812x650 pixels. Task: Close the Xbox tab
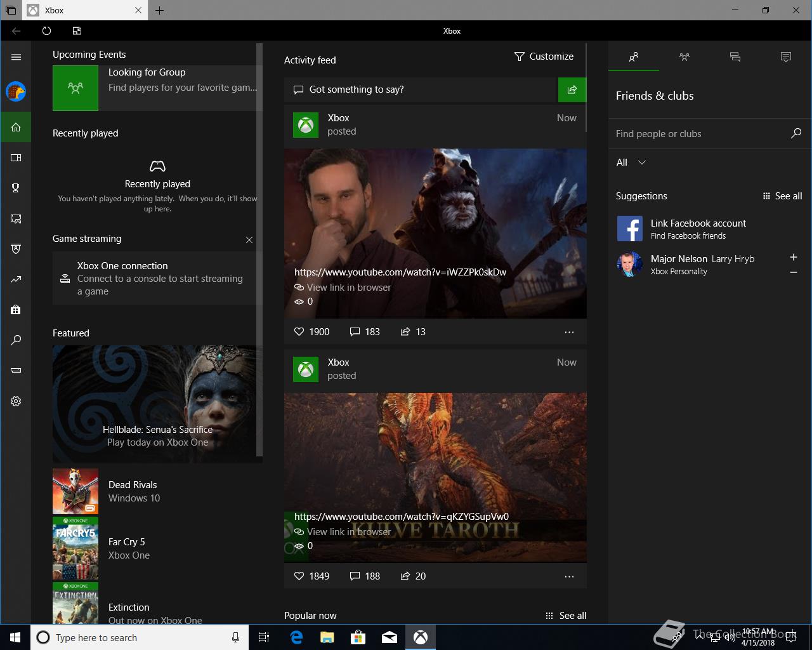pyautogui.click(x=138, y=10)
